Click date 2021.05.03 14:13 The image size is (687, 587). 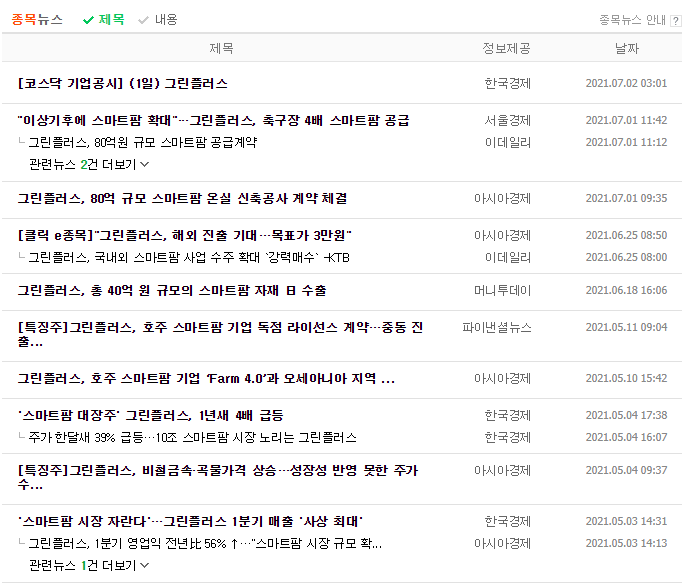[627, 544]
